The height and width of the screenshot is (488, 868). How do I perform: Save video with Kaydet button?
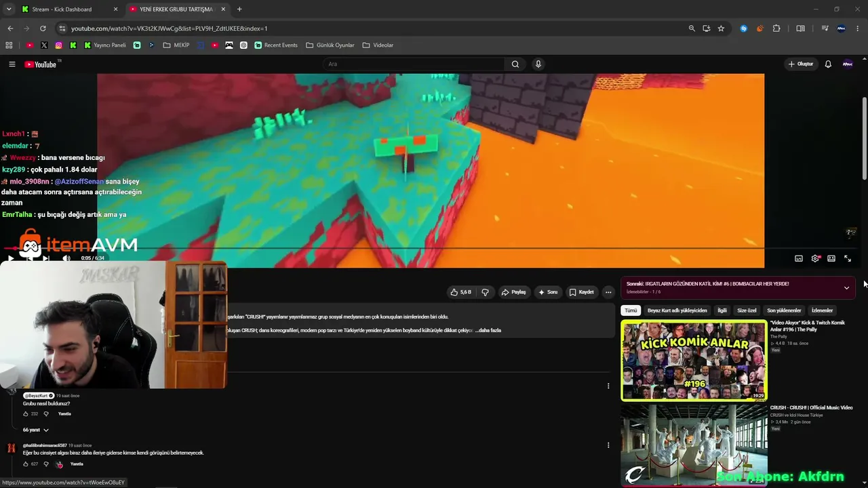(x=582, y=292)
